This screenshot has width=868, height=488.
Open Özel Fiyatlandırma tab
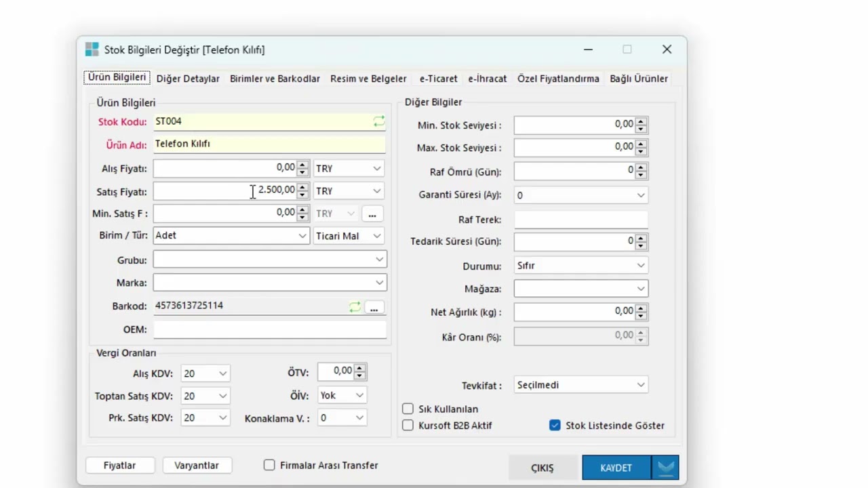click(x=558, y=79)
